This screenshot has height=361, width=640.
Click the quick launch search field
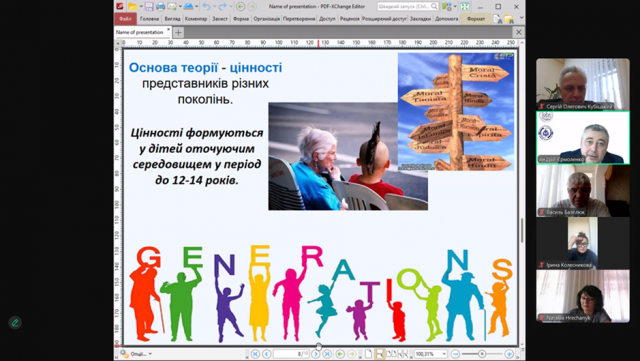[407, 7]
